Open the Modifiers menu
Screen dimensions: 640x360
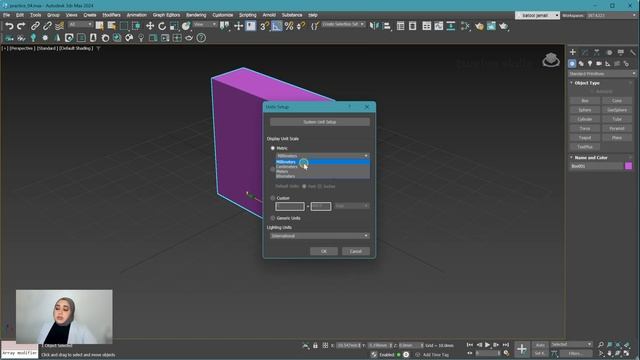point(111,15)
